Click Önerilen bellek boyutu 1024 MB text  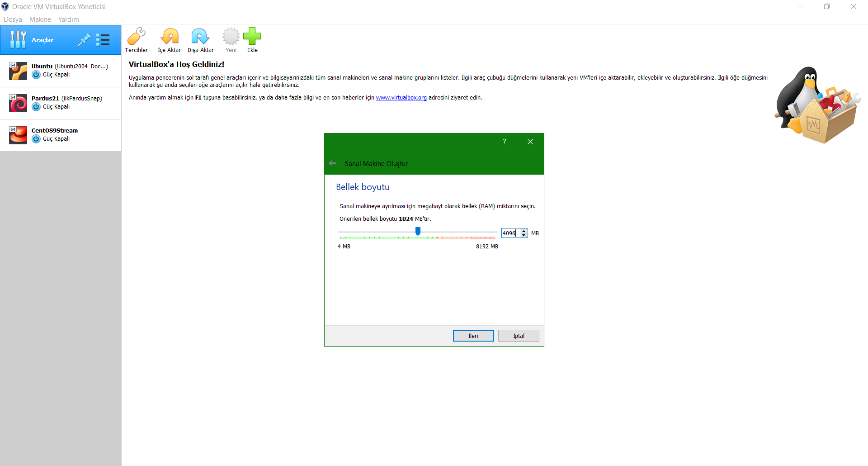coord(385,219)
